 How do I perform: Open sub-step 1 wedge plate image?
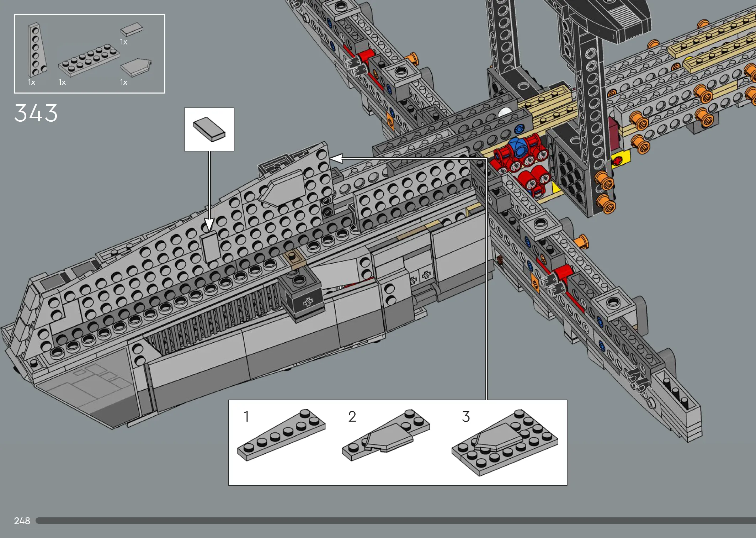click(281, 435)
